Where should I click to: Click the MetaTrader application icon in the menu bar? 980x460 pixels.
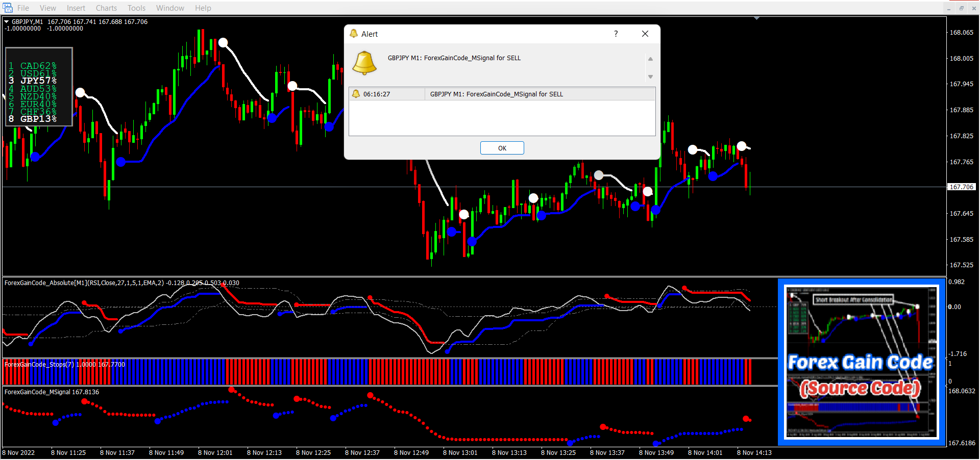[8, 8]
